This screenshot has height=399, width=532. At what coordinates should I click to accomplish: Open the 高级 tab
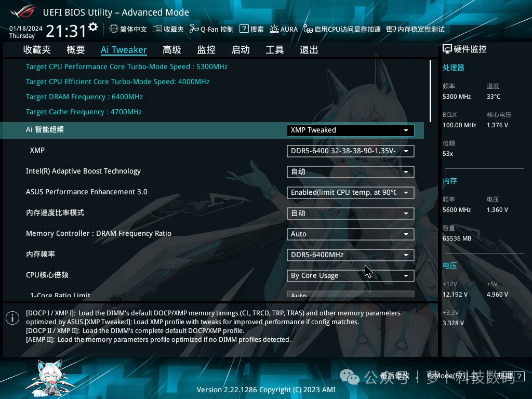tap(171, 50)
